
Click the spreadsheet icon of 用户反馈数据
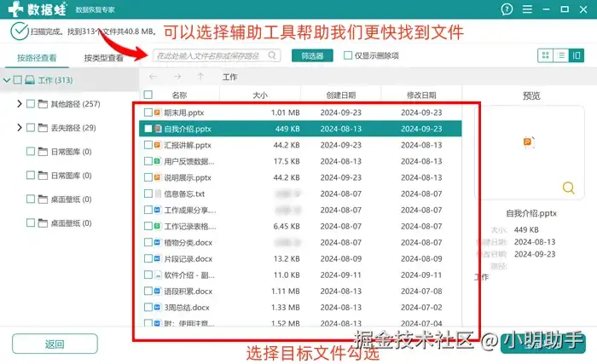pos(157,161)
